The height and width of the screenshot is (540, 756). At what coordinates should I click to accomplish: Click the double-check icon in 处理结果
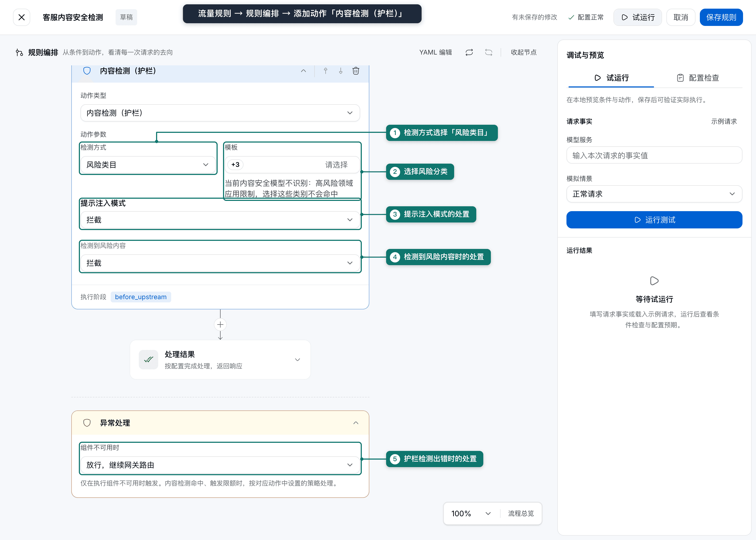tap(148, 359)
